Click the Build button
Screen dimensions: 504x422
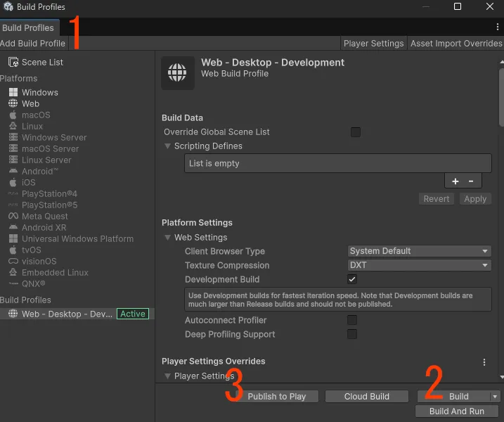(454, 397)
